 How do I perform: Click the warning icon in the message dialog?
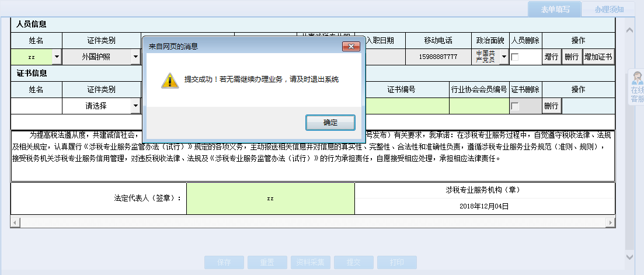click(x=169, y=80)
